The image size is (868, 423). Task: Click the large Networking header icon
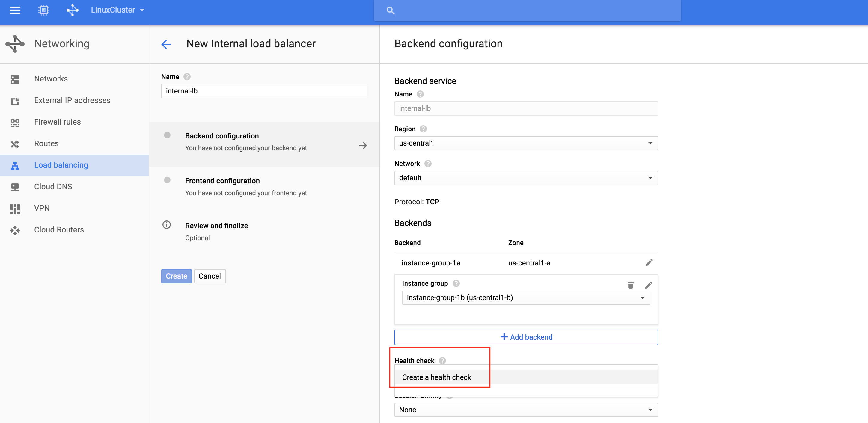(15, 44)
